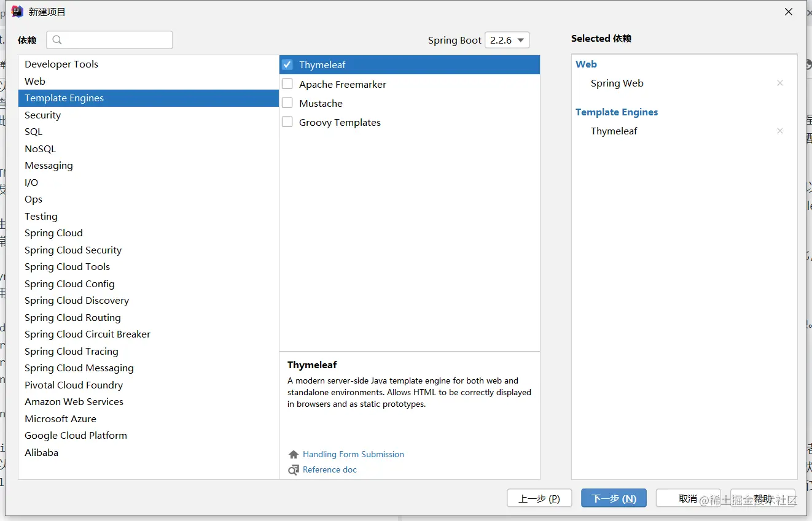The image size is (812, 521).
Task: Close the new project dialog
Action: [x=789, y=12]
